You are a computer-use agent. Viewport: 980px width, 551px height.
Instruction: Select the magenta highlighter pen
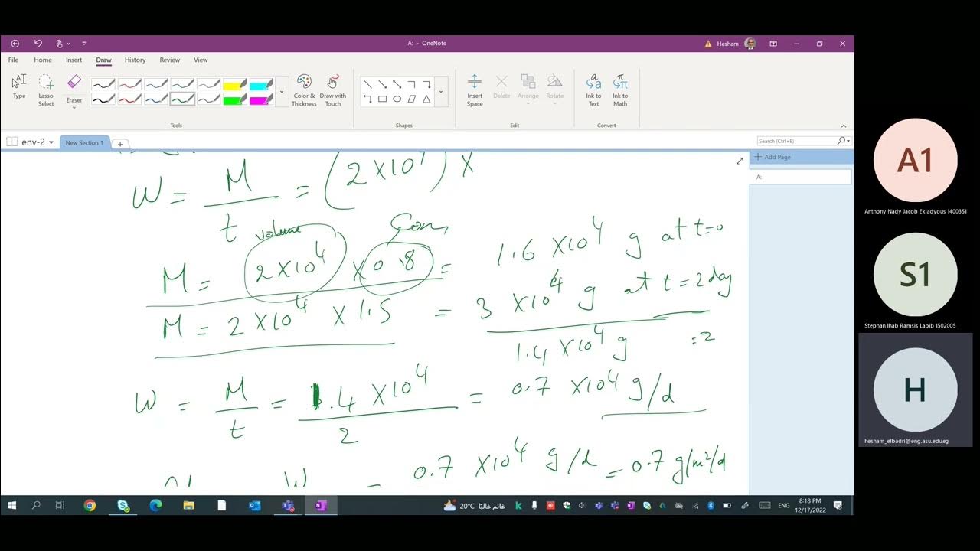261,99
